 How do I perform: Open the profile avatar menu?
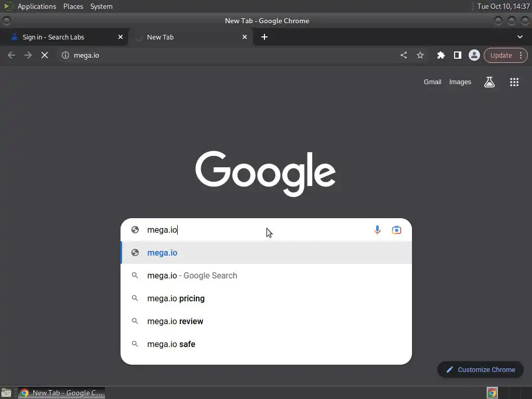(474, 55)
